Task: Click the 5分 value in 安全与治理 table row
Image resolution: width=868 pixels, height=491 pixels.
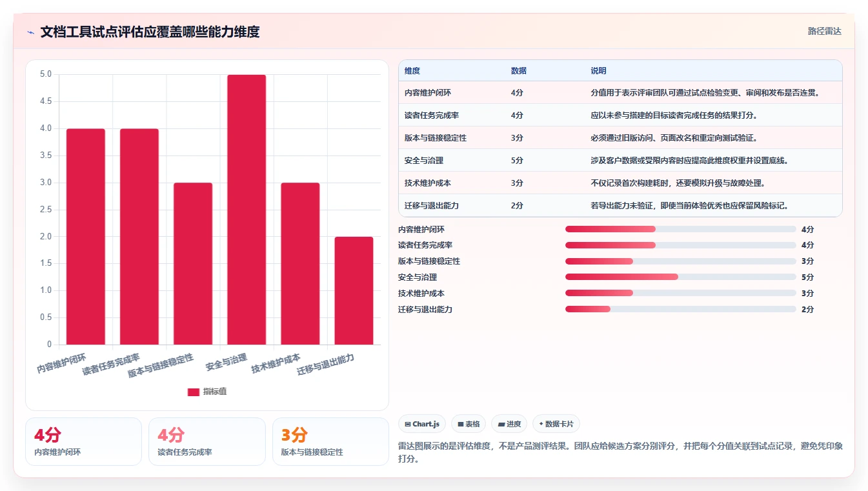Action: pos(517,161)
